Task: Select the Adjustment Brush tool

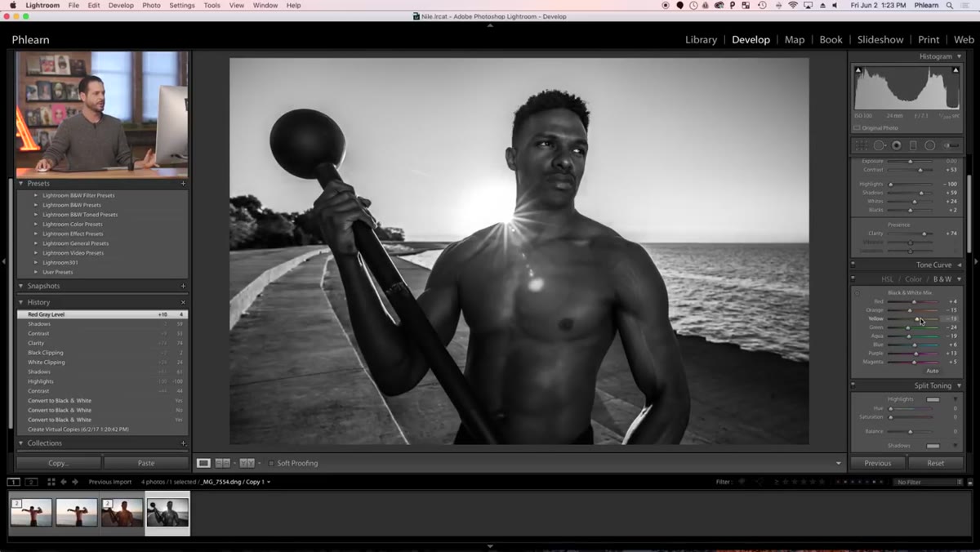Action: click(x=951, y=145)
